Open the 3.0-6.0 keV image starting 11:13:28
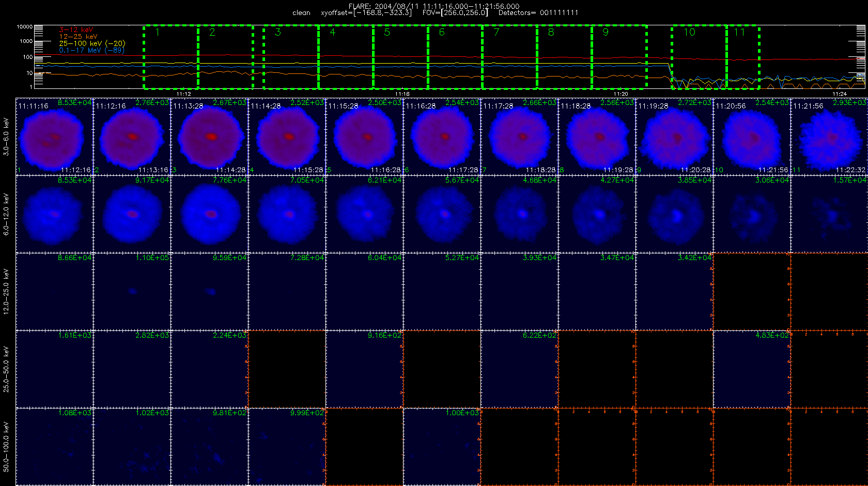 point(209,136)
